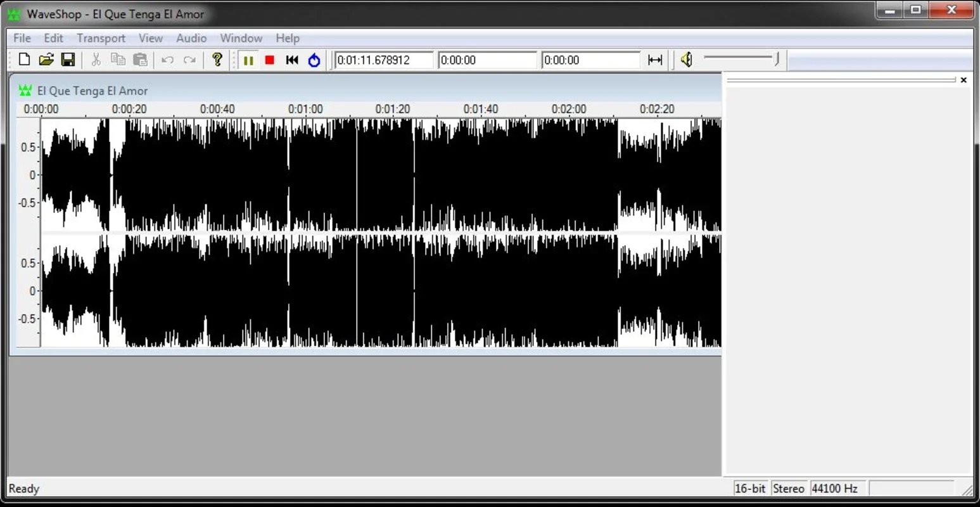Save the audio with floppy disk icon
The image size is (980, 507).
(68, 60)
